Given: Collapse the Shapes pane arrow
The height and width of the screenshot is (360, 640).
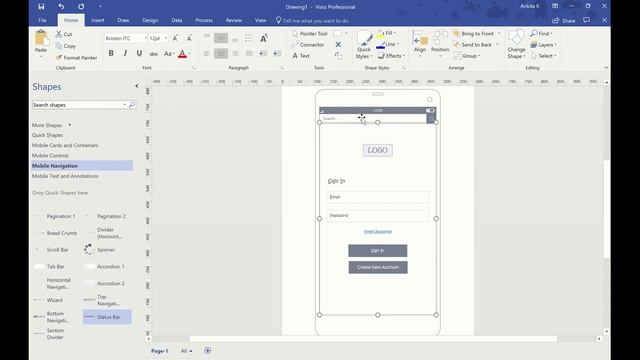Looking at the screenshot, I should point(137,86).
